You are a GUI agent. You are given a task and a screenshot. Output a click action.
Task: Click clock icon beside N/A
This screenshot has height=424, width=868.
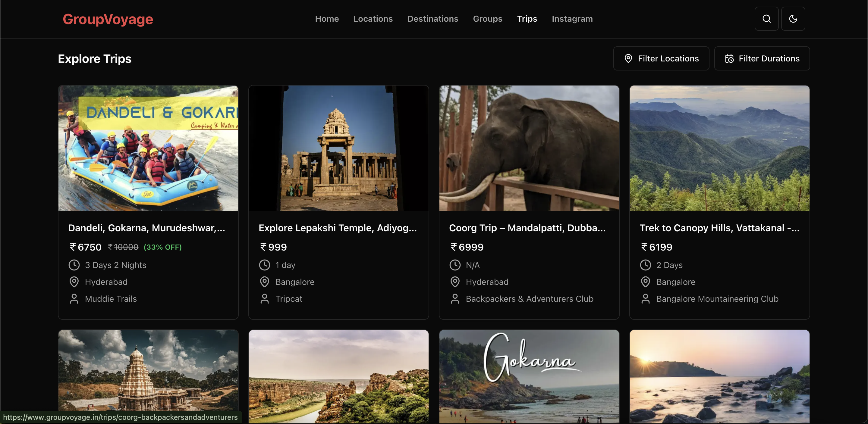click(455, 265)
